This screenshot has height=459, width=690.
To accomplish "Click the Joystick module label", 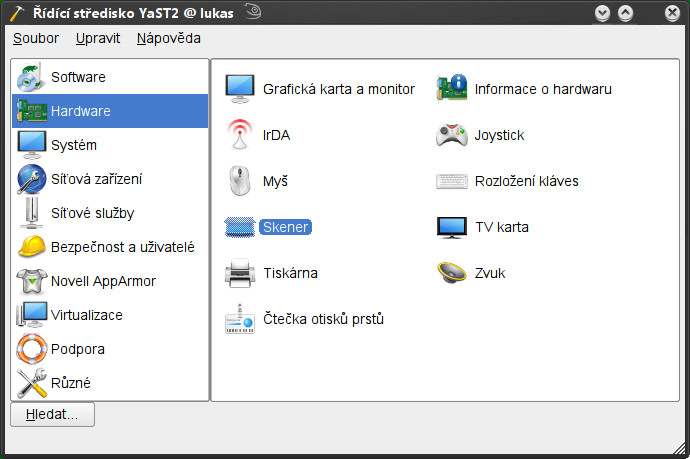I will click(499, 136).
